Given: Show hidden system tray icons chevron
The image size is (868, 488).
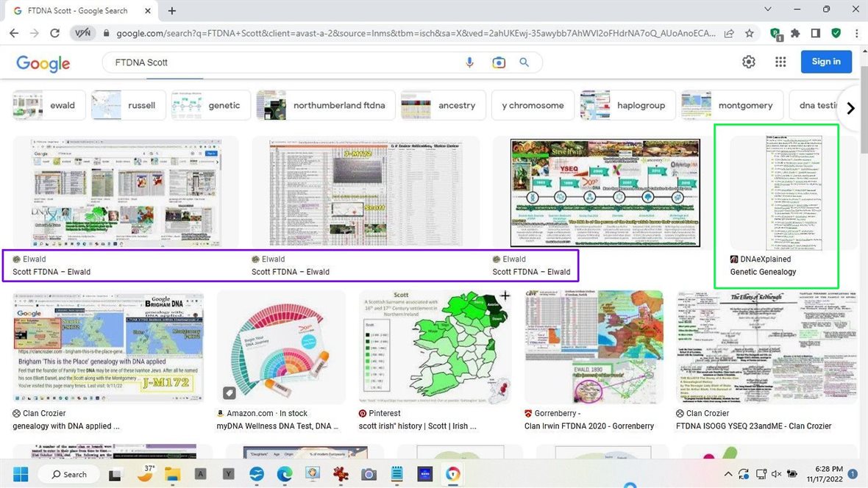Looking at the screenshot, I should (728, 474).
